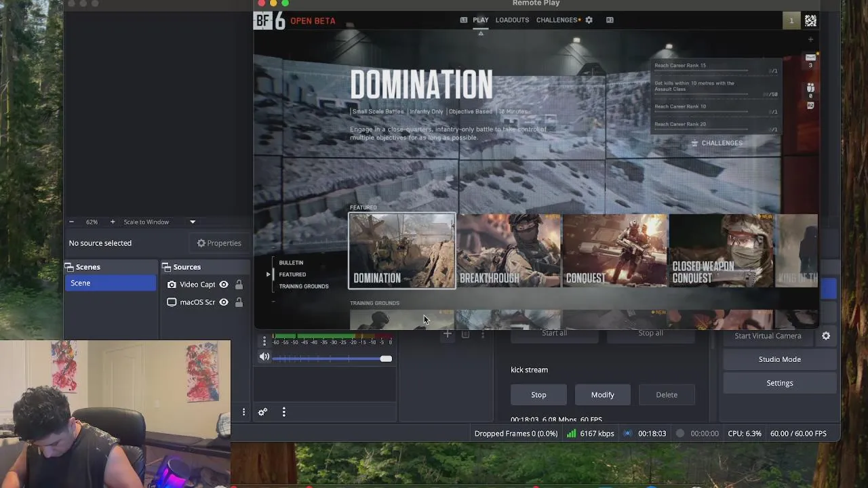Image resolution: width=868 pixels, height=488 pixels.
Task: Mute audio with the speaker icon
Action: (264, 357)
